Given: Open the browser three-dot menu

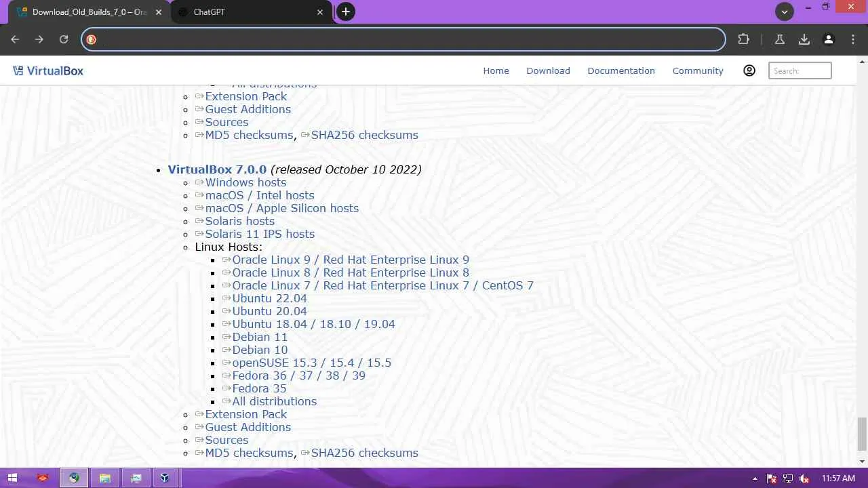Looking at the screenshot, I should click(853, 39).
